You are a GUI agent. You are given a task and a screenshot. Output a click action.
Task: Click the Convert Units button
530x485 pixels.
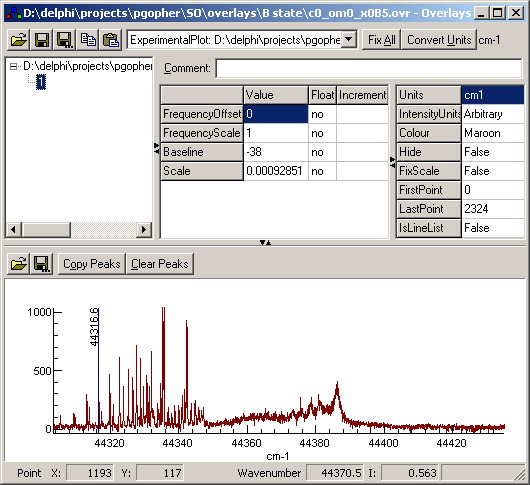click(x=439, y=40)
